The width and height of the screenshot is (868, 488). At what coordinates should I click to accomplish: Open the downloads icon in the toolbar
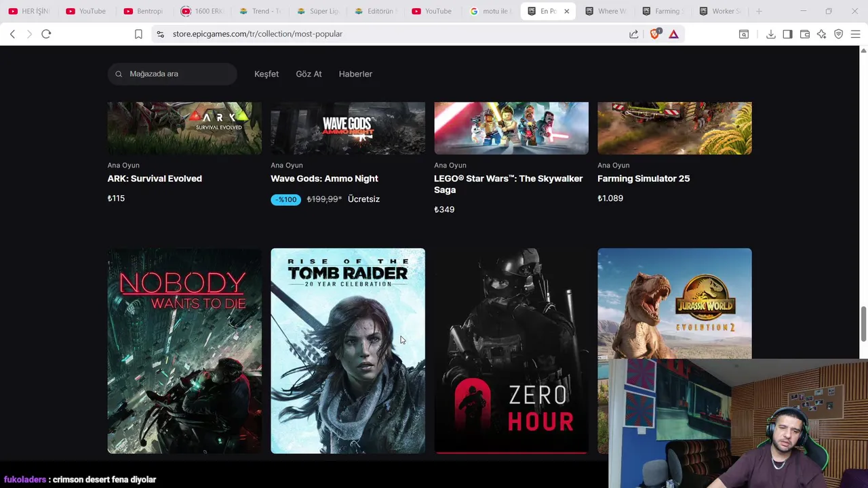pos(771,34)
